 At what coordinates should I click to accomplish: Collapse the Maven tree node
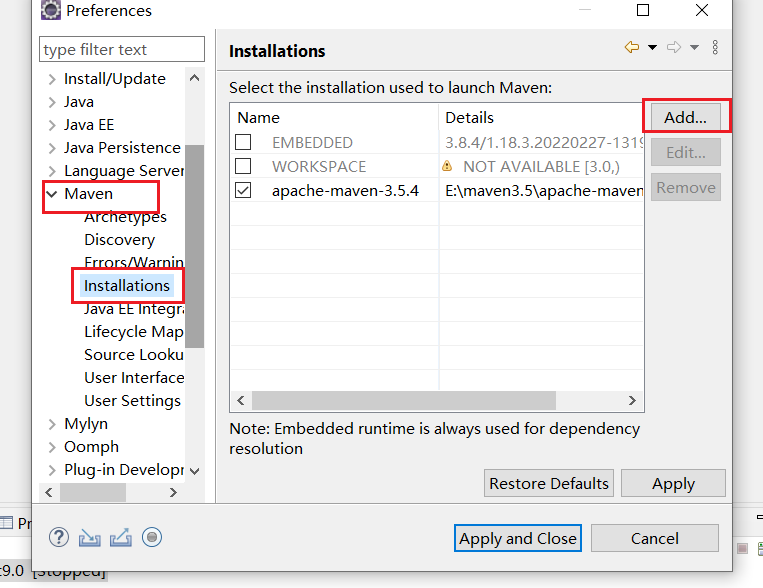52,194
